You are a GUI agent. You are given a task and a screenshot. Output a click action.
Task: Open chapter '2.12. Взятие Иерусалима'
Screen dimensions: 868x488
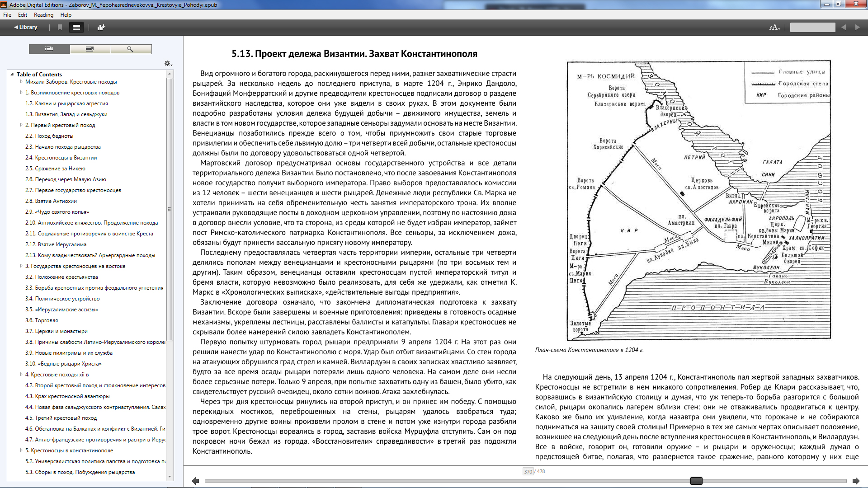pyautogui.click(x=56, y=244)
